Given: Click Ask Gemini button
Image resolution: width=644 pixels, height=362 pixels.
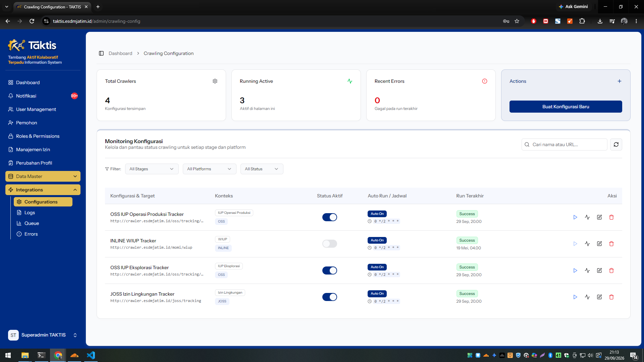Looking at the screenshot, I should (x=573, y=7).
